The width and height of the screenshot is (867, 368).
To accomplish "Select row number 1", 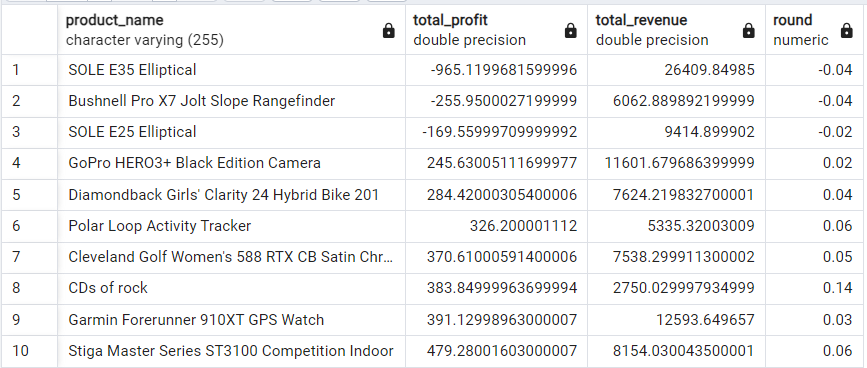I will pos(29,70).
